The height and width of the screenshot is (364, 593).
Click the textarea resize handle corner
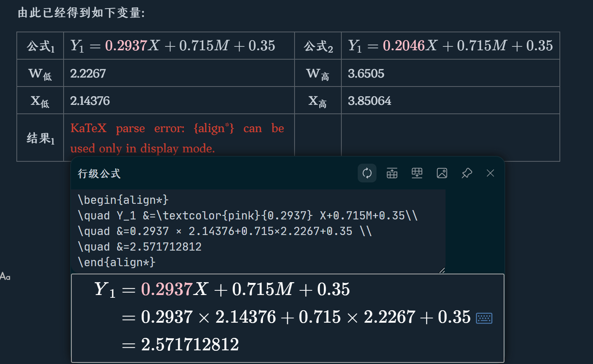coord(442,270)
